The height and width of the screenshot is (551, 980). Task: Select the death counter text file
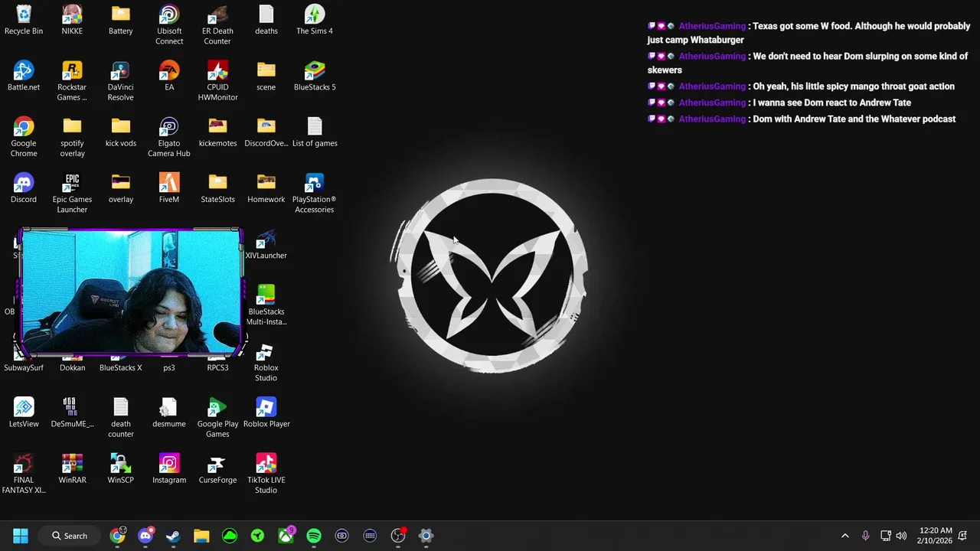point(120,417)
